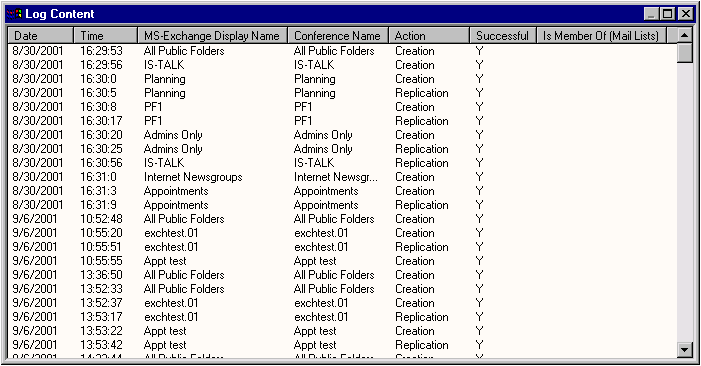The width and height of the screenshot is (701, 366).
Task: Close the Log Content window
Action: tap(685, 14)
